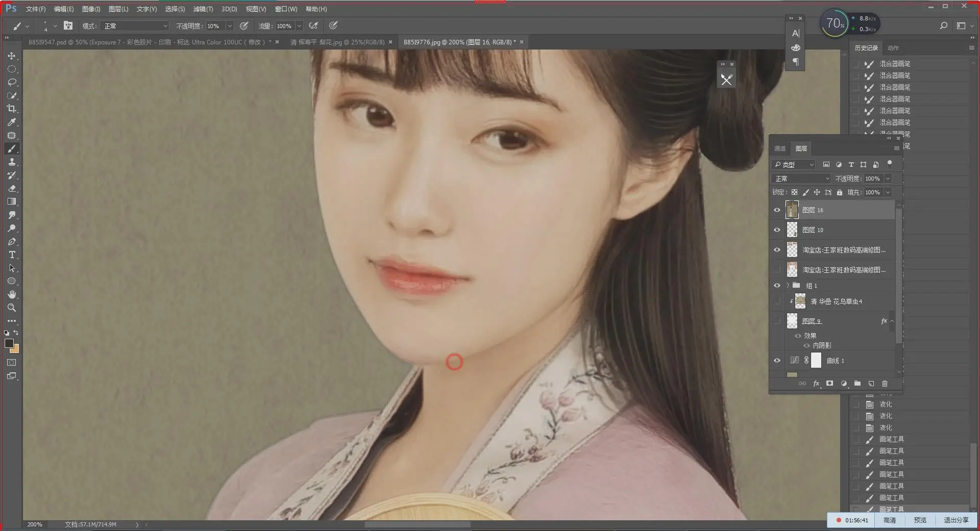Click the 预览 button

point(920,520)
